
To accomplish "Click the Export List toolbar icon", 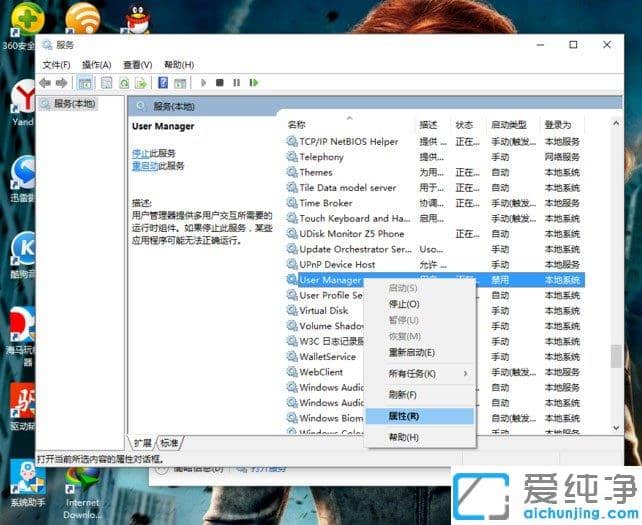I will pyautogui.click(x=141, y=83).
